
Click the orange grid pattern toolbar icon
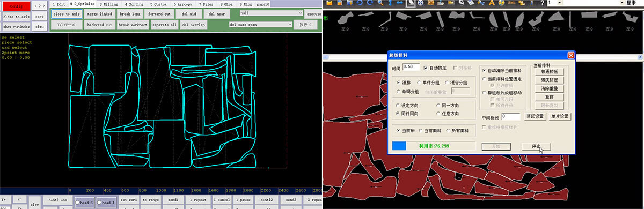(430, 3)
